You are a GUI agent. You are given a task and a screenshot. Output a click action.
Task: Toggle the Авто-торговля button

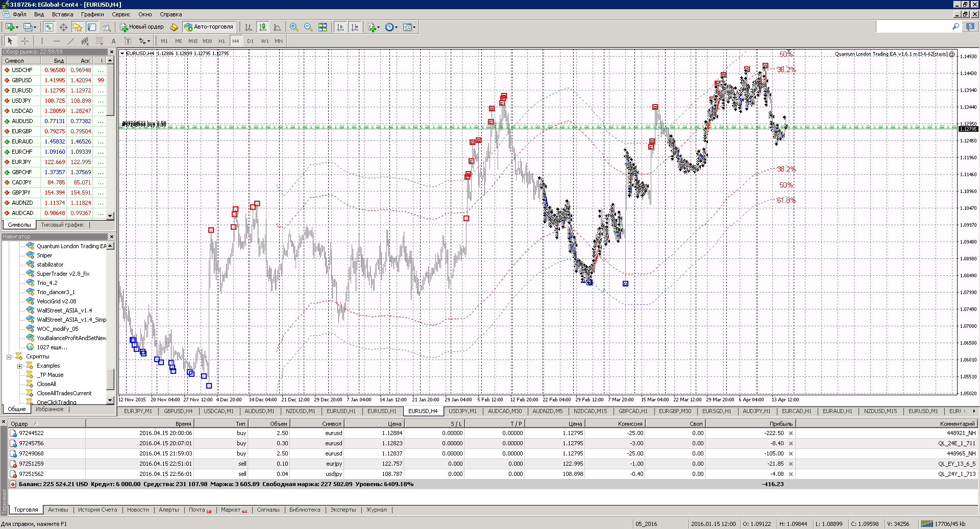click(209, 27)
